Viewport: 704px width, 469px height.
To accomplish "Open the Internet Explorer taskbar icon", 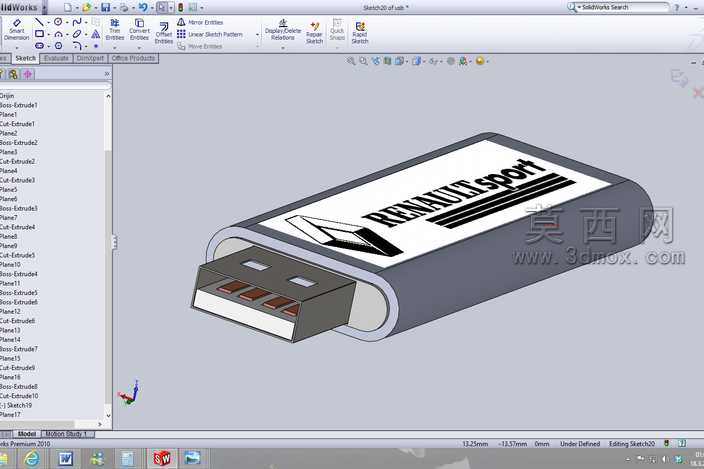I will point(31,458).
